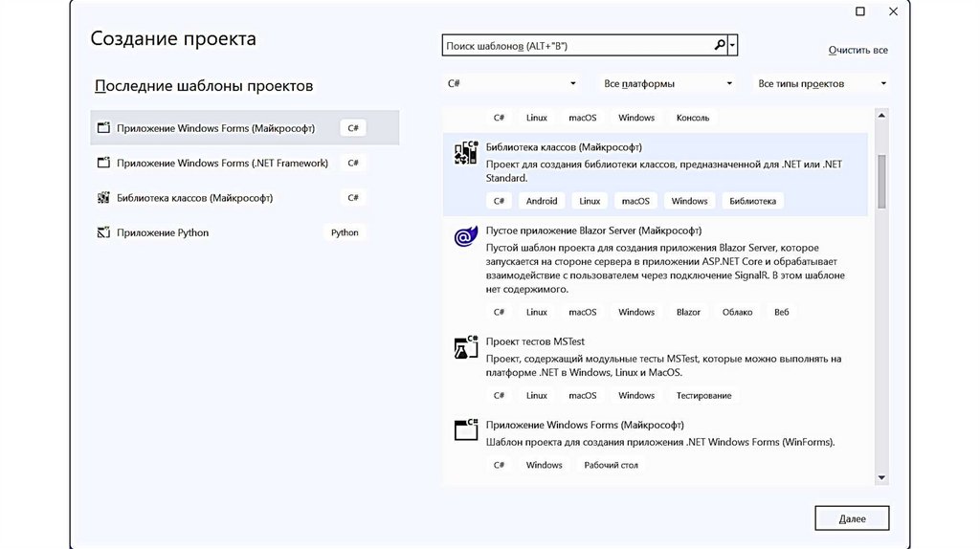Open the 'Все типы проектов' dropdown
Image resolution: width=980 pixels, height=549 pixels.
pos(821,84)
